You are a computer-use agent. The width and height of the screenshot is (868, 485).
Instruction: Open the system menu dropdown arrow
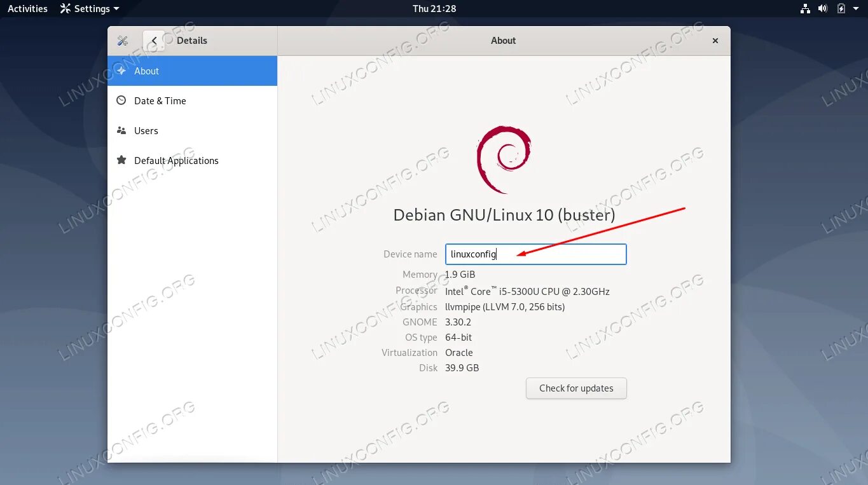(x=856, y=9)
